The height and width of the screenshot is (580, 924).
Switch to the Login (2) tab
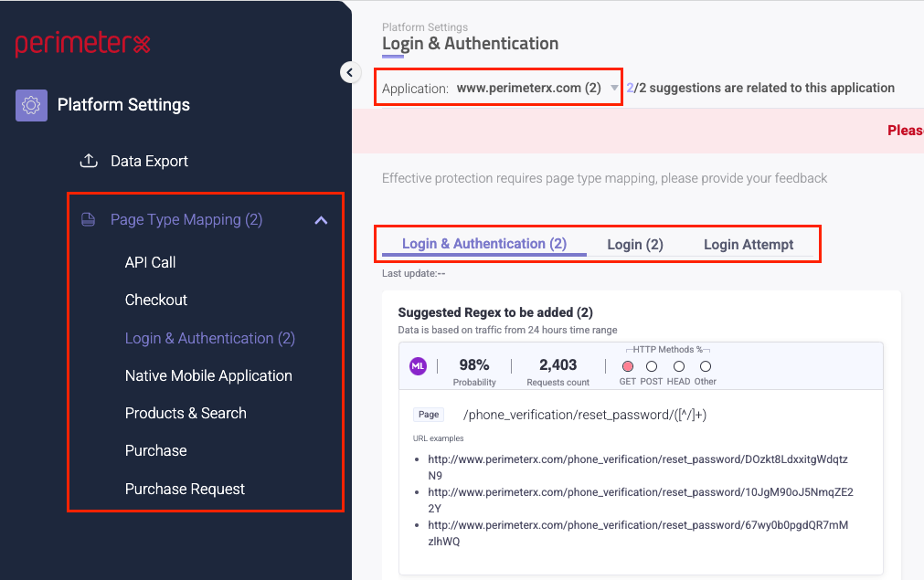(x=635, y=245)
